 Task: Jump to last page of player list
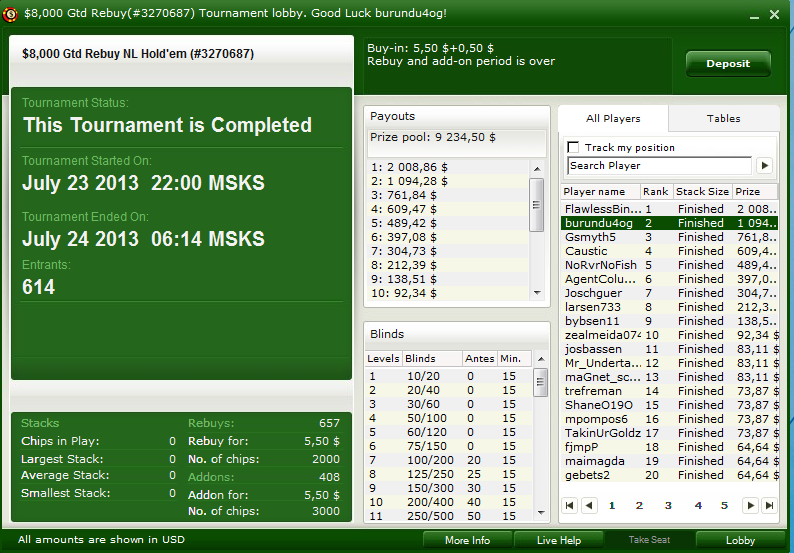769,505
